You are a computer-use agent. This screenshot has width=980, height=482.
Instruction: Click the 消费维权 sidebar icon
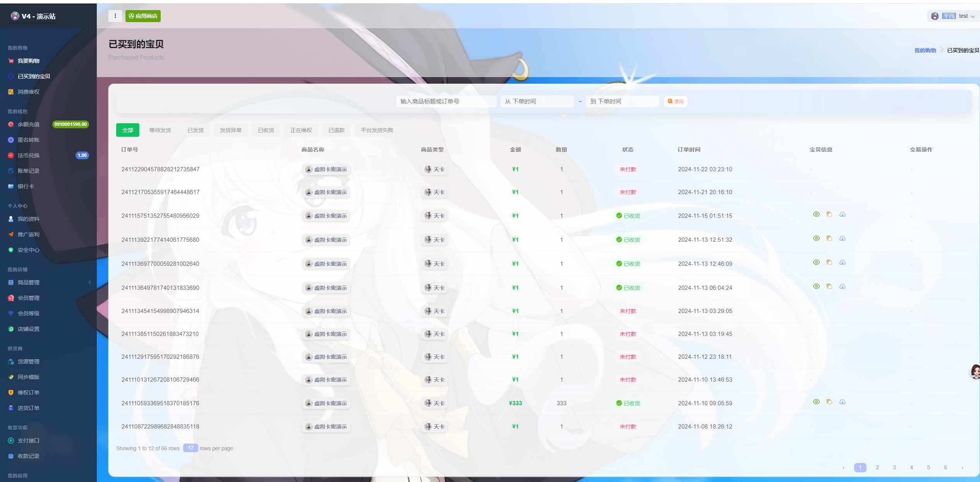point(10,92)
